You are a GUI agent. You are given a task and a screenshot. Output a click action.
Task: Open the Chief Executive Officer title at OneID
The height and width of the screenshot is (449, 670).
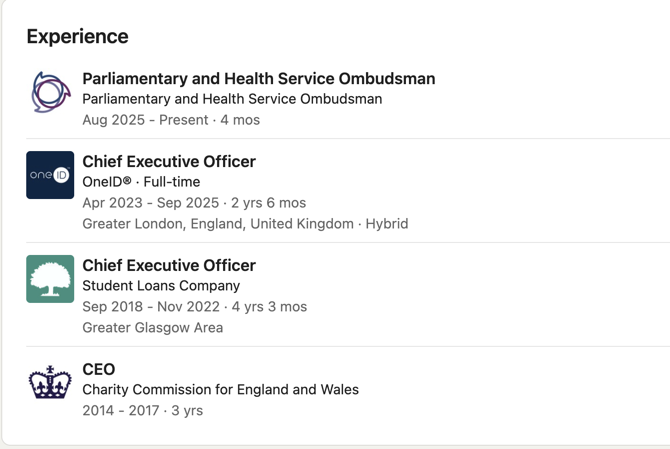pyautogui.click(x=169, y=162)
